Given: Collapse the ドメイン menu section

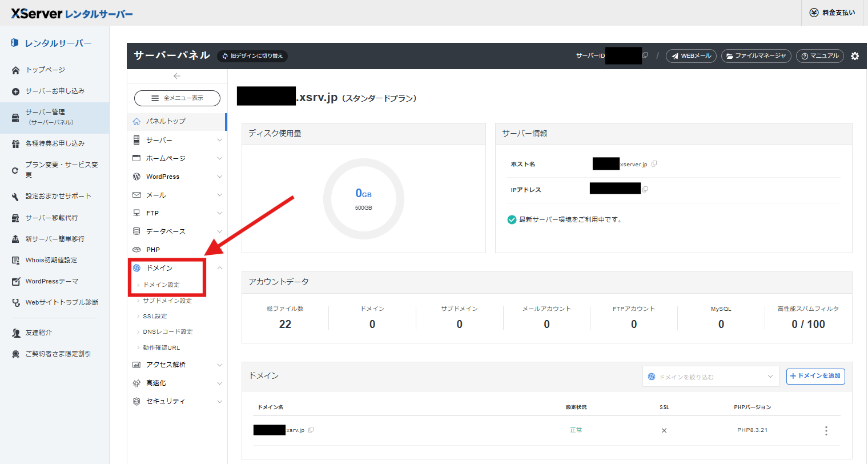Looking at the screenshot, I should tap(219, 268).
